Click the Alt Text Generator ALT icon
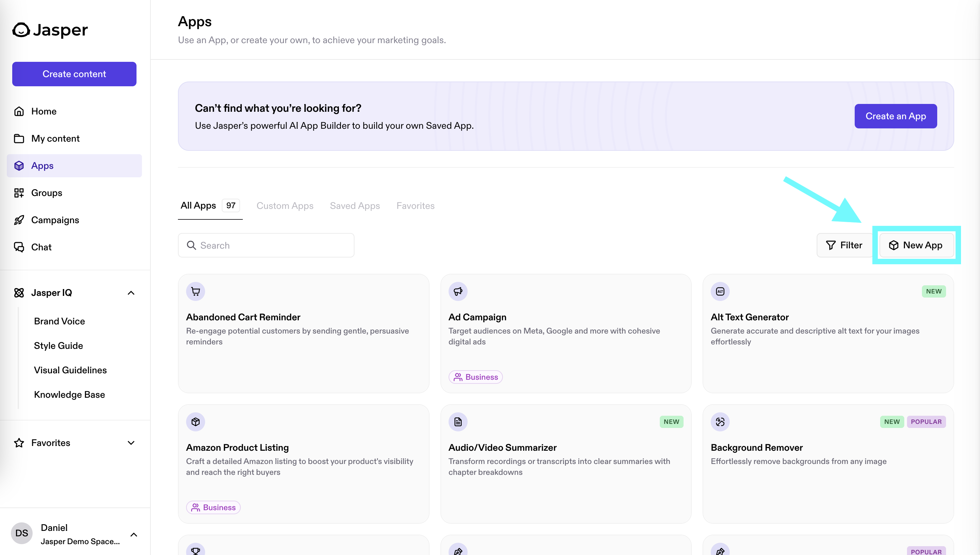 720,292
